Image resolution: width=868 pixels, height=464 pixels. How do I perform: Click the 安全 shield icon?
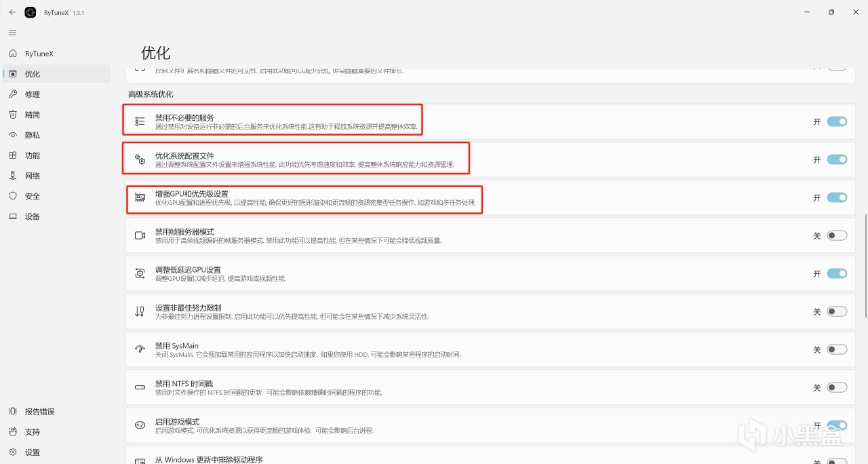point(13,196)
